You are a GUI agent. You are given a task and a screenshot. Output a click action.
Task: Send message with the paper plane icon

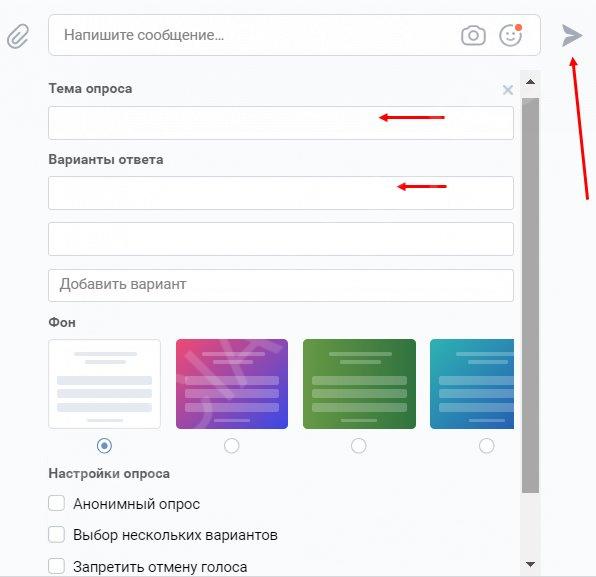click(572, 35)
